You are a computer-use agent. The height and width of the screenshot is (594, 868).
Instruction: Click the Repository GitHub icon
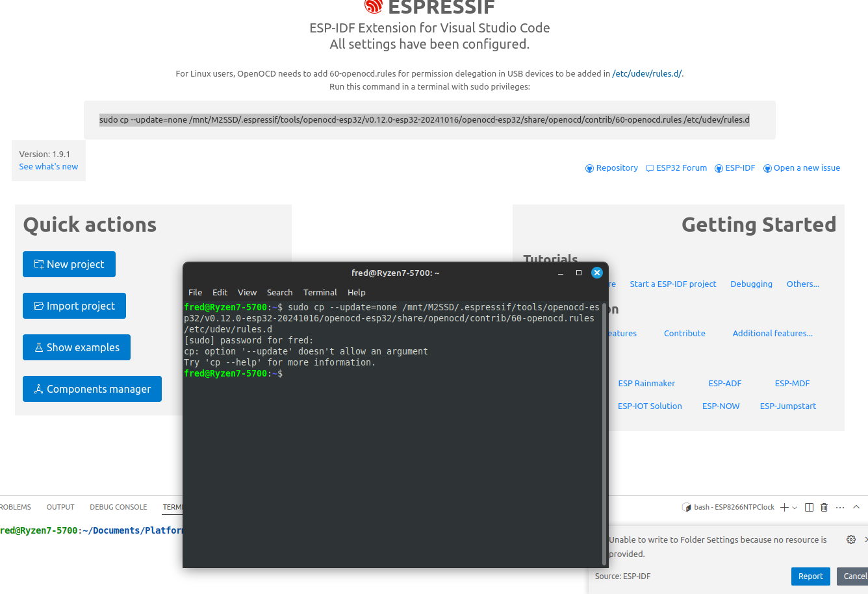(x=590, y=169)
